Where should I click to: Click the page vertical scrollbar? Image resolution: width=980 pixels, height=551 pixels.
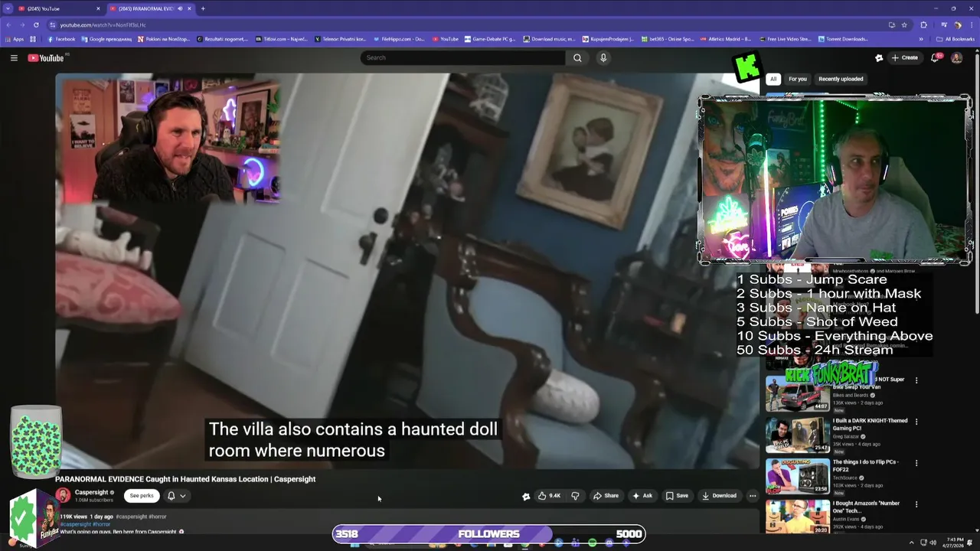click(x=976, y=184)
